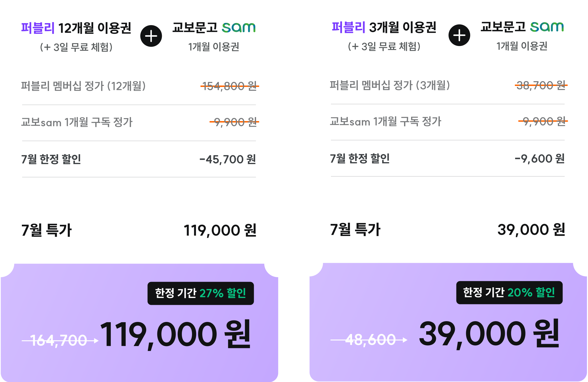Screen dimensions: 588x382
Task: Click crossed-out 164,700 original price
Action: [x=59, y=341]
